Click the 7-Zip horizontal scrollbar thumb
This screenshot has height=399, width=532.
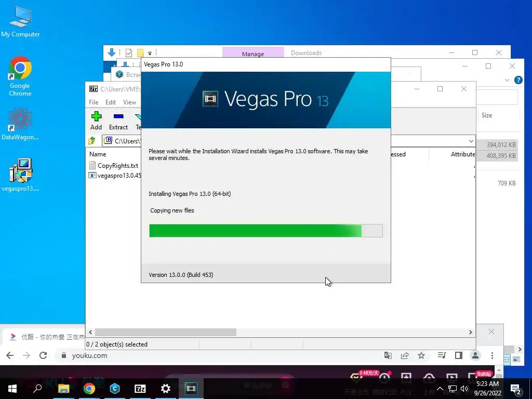(166, 332)
